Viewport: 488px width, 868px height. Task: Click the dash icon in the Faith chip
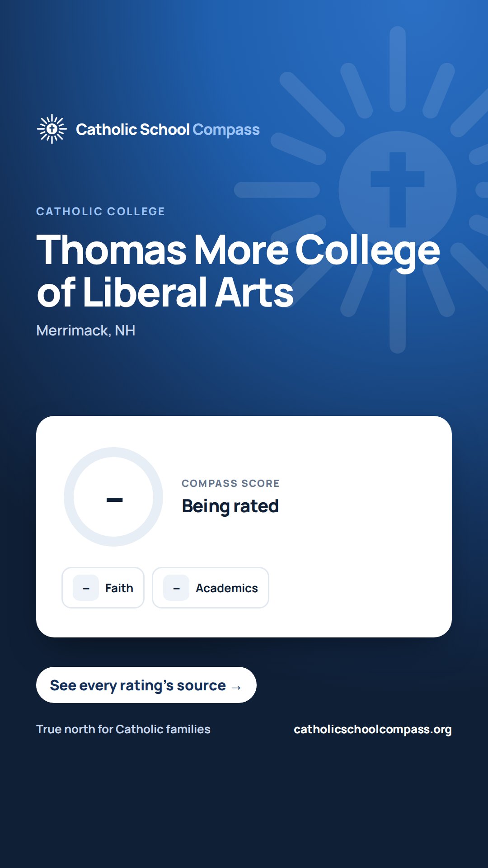(x=86, y=588)
